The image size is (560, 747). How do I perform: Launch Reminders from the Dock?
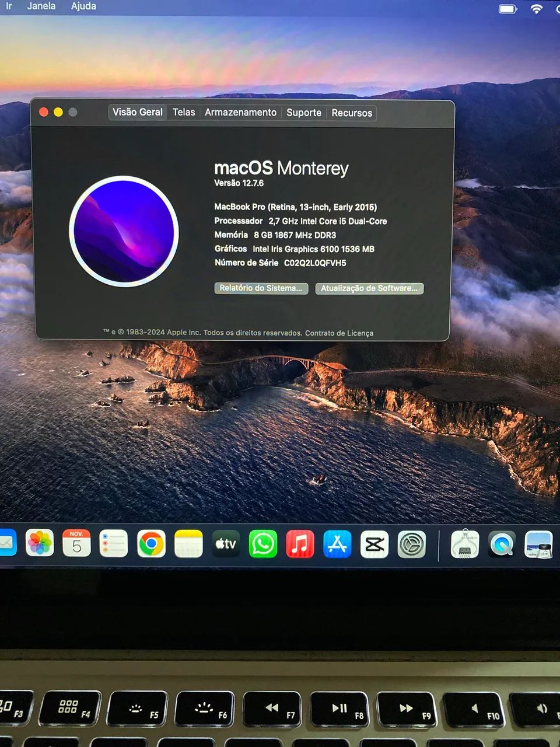click(114, 543)
